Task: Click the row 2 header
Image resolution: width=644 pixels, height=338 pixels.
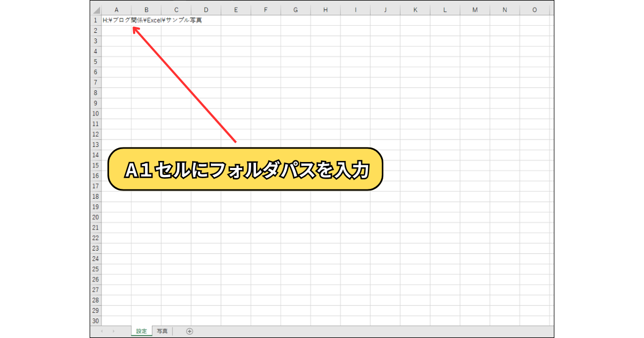Action: pos(96,31)
